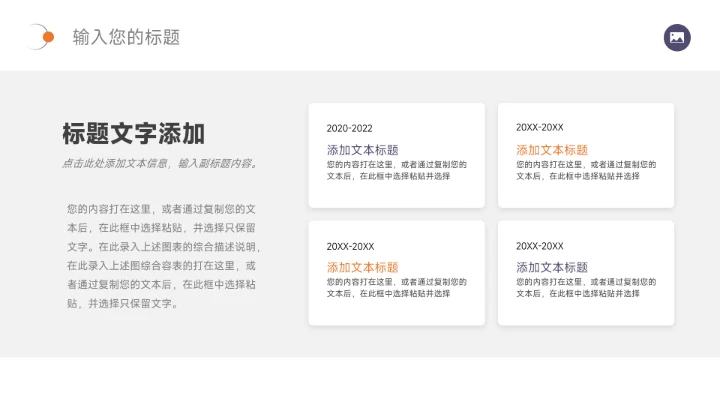Select the 20XX-20XX date in the bottom-right card

(540, 246)
